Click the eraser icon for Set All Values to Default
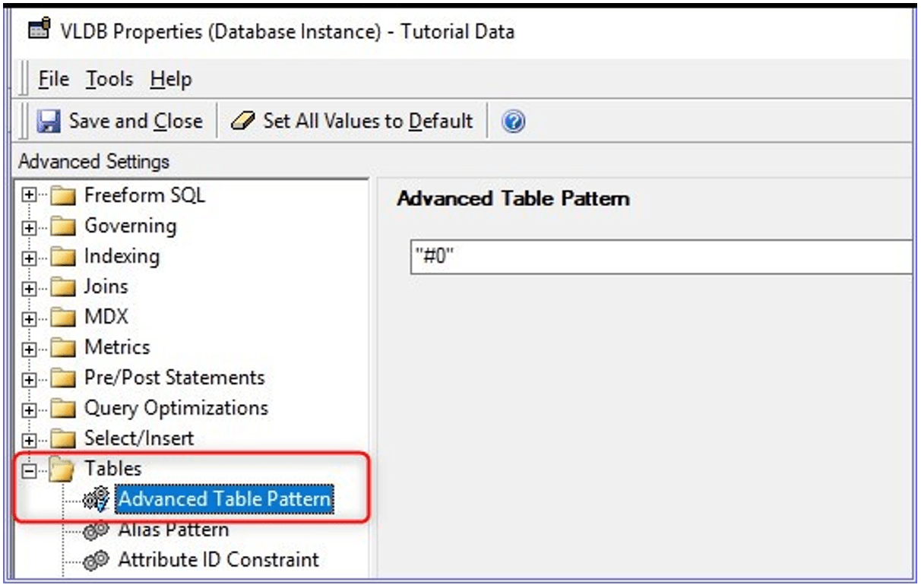921x588 pixels. [x=242, y=122]
